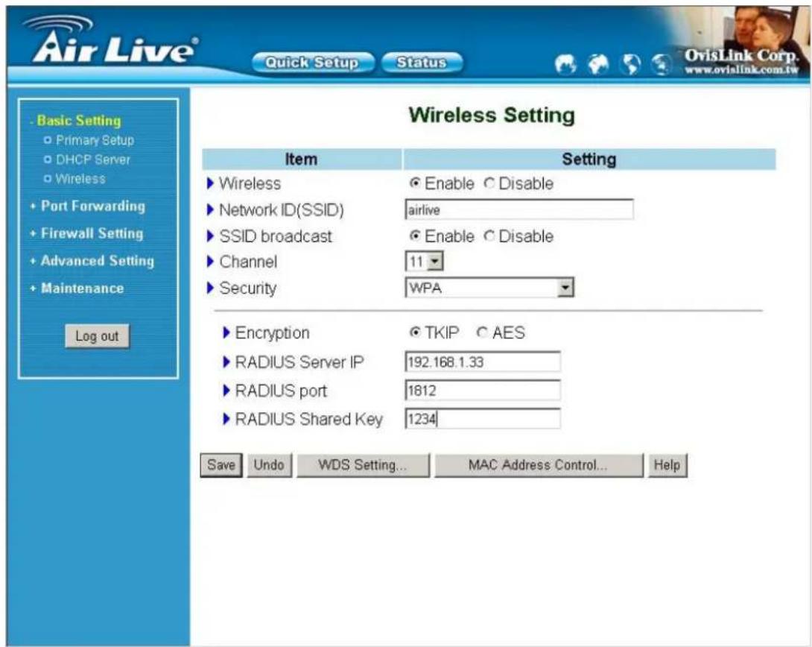The height and width of the screenshot is (647, 812).
Task: Click the Save button
Action: pos(221,464)
